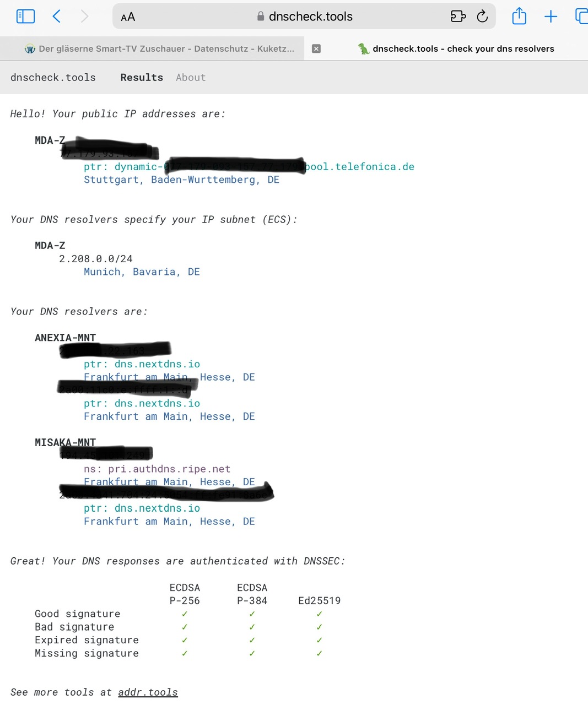Click Bad signature P-384 checkmark
Screen dimensions: 588x705
coord(252,627)
